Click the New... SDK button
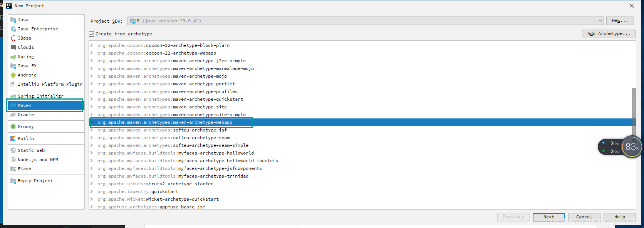Image resolution: width=644 pixels, height=228 pixels. pyautogui.click(x=620, y=21)
